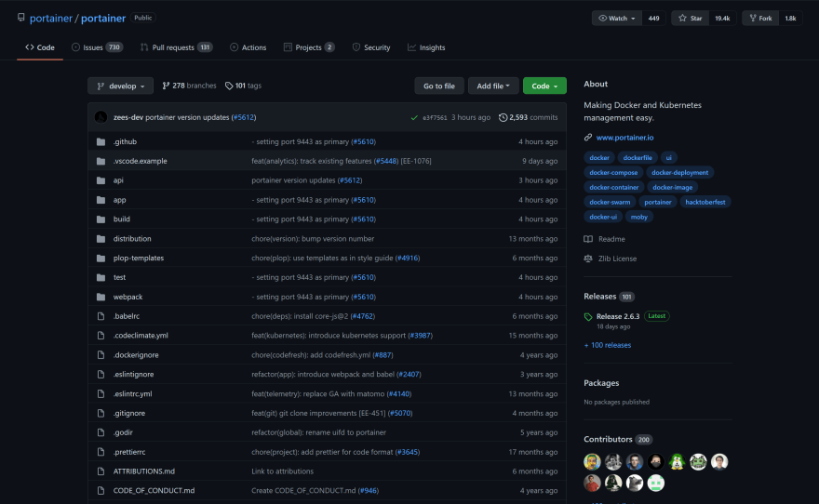Open the Release 2.6.3 link

(x=618, y=317)
